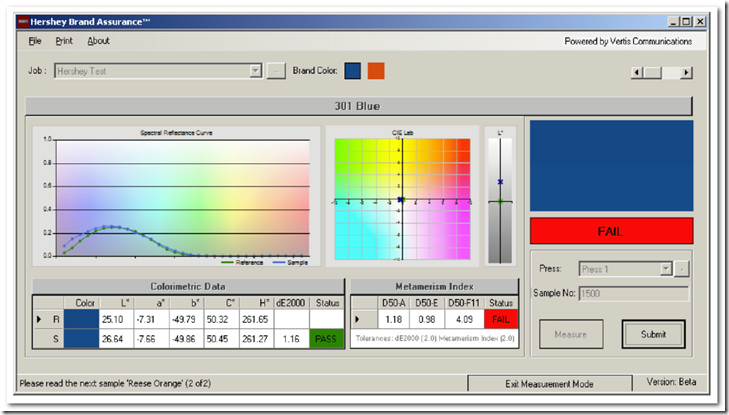The image size is (729, 415).
Task: Click the red FAIL result banner
Action: (611, 231)
